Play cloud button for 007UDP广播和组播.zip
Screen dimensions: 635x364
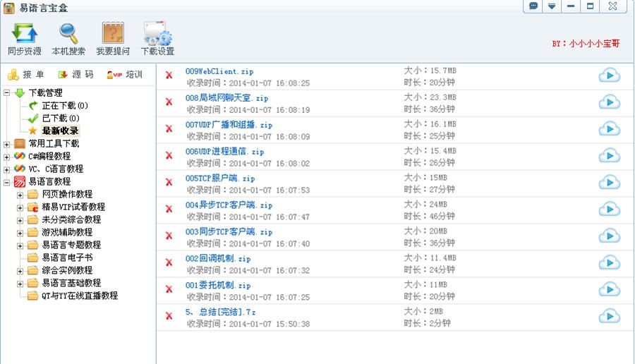pyautogui.click(x=609, y=129)
